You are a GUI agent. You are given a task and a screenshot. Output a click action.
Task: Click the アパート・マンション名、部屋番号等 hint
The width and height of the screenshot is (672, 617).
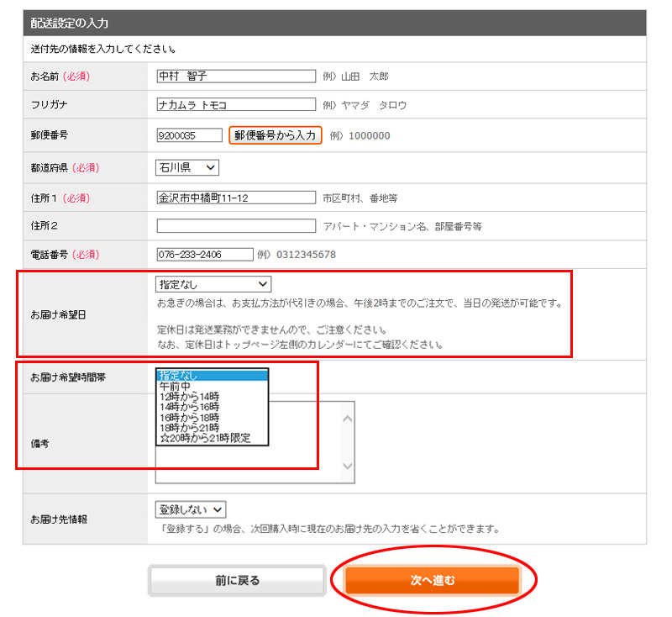pyautogui.click(x=402, y=226)
